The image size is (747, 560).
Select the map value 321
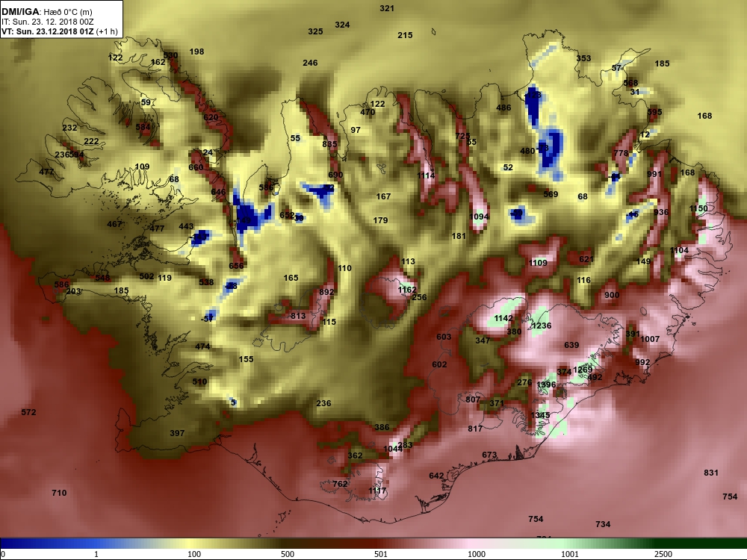click(x=387, y=8)
